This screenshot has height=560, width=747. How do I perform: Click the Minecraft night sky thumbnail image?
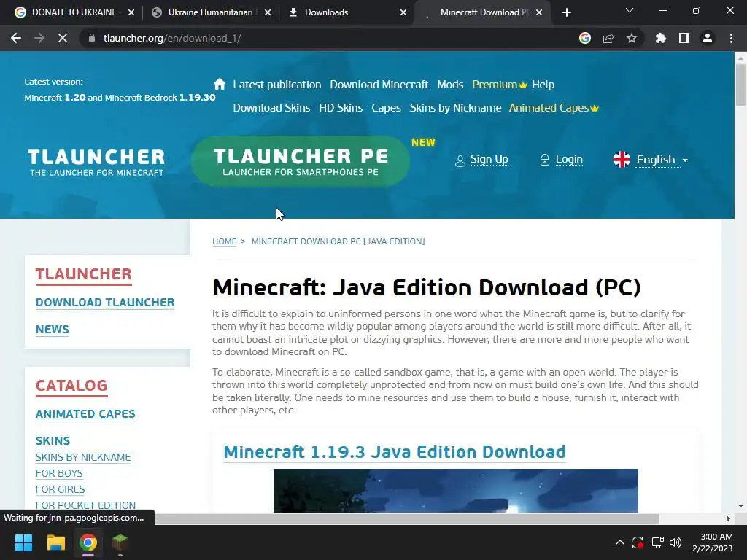pyautogui.click(x=455, y=491)
